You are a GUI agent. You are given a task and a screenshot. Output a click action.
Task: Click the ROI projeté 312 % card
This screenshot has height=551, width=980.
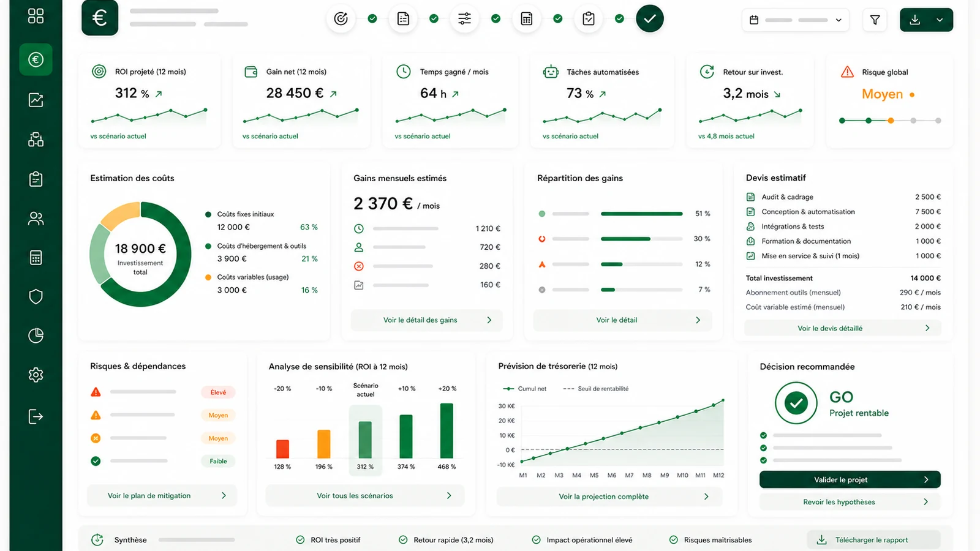click(149, 102)
